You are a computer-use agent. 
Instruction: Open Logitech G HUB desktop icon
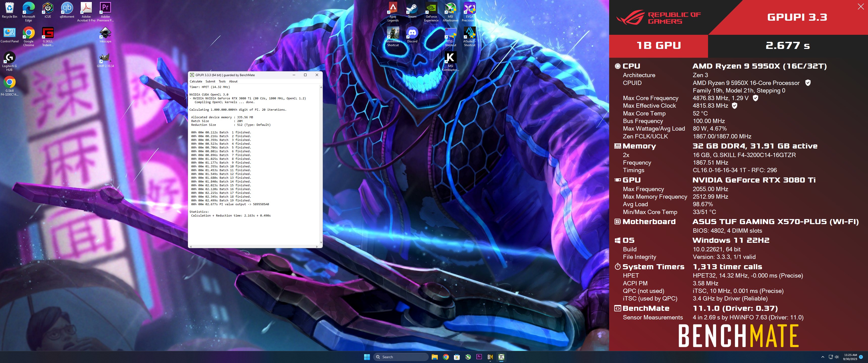9,61
